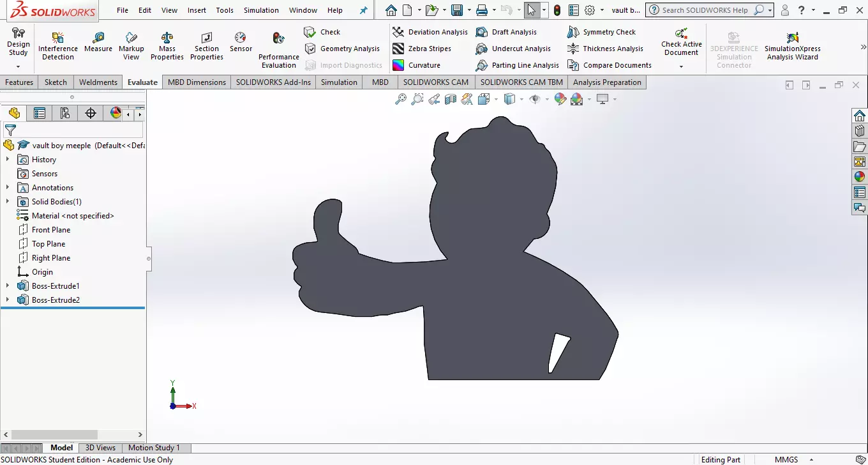The image size is (868, 465).
Task: Switch to Motion Study 1 tab
Action: pos(154,448)
